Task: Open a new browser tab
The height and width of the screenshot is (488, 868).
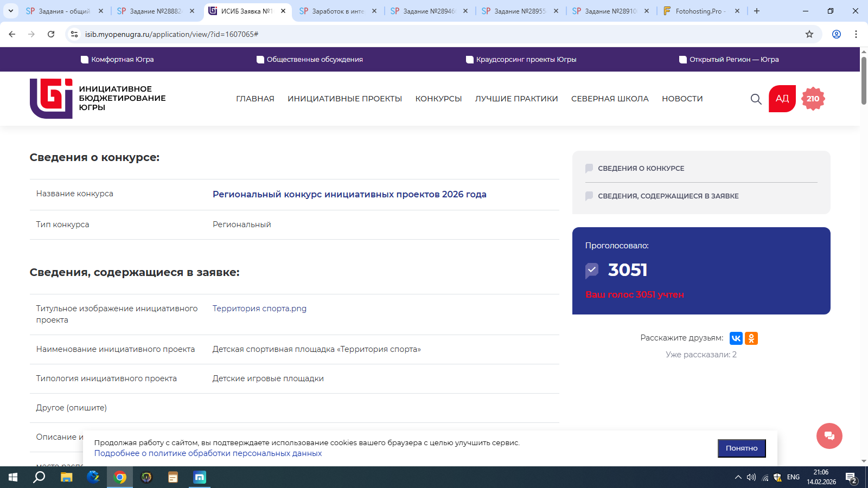Action: click(x=757, y=11)
